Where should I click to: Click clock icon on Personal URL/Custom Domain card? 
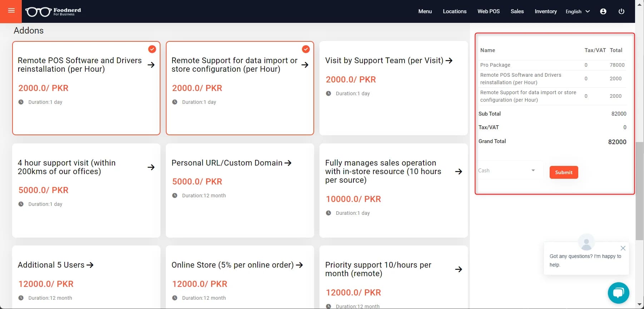click(x=175, y=196)
